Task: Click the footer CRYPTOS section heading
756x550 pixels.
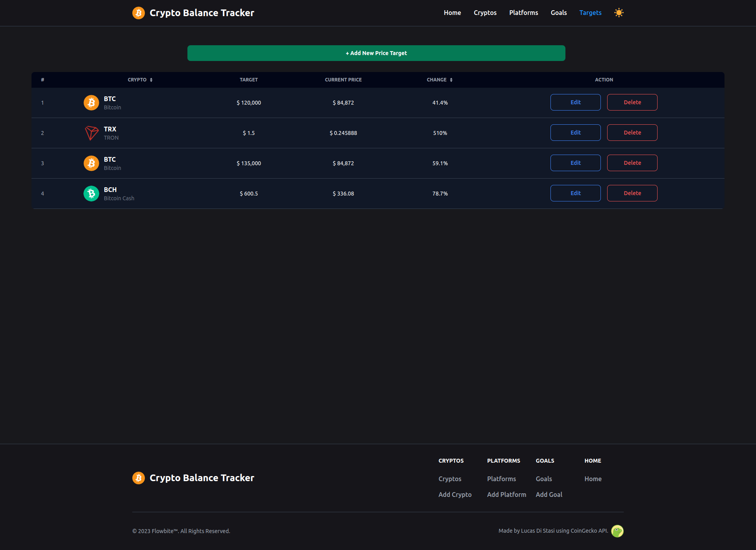Action: click(x=451, y=461)
